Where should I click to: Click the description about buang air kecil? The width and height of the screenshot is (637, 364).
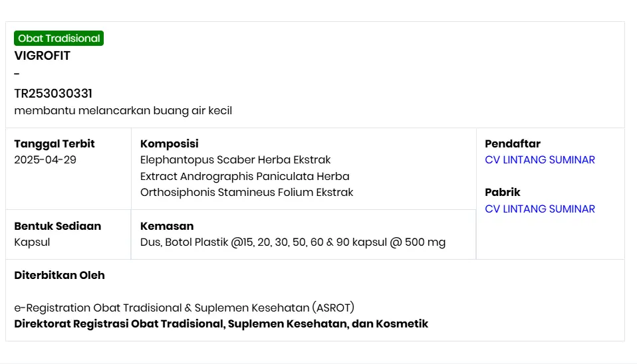coord(123,111)
